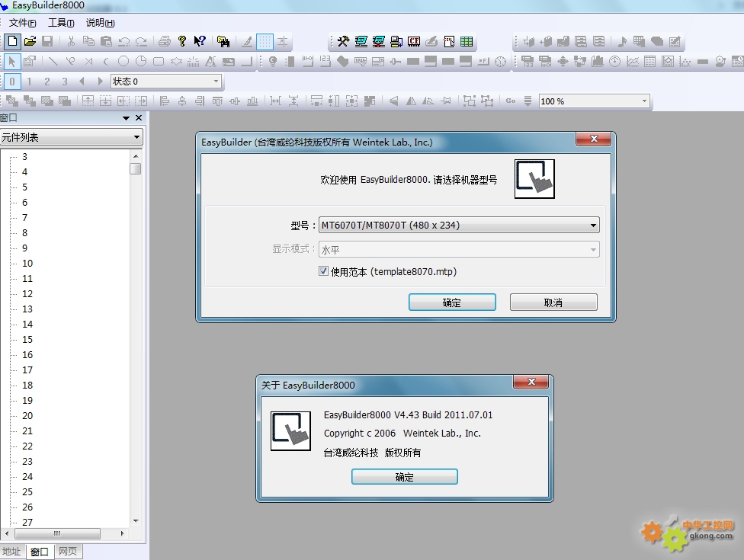
Task: Click the grid display toggle icon
Action: point(265,42)
